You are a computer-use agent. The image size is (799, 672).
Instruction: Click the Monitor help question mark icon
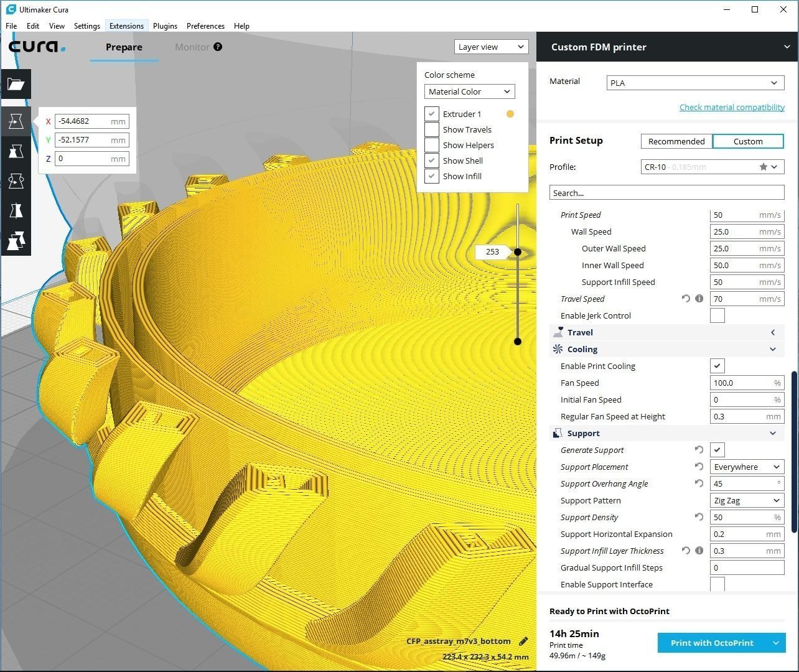pos(218,47)
